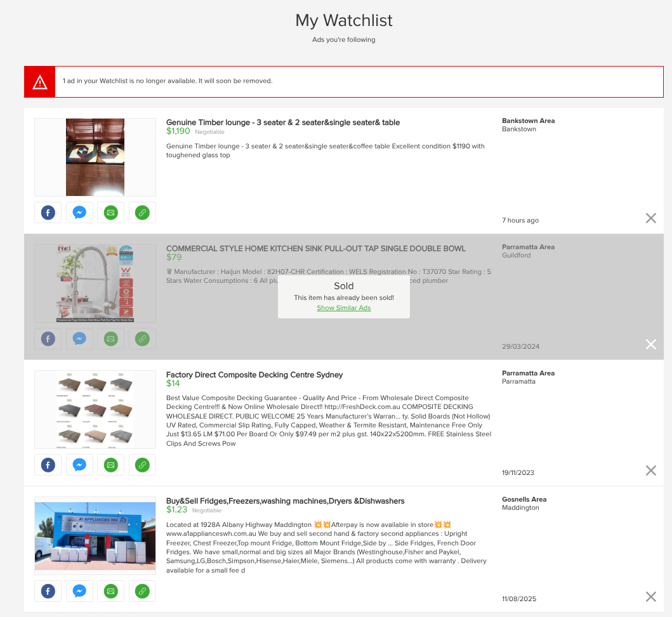Viewport: 672px width, 617px height.
Task: Remove Composite Decking ad from watchlist
Action: pyautogui.click(x=650, y=471)
